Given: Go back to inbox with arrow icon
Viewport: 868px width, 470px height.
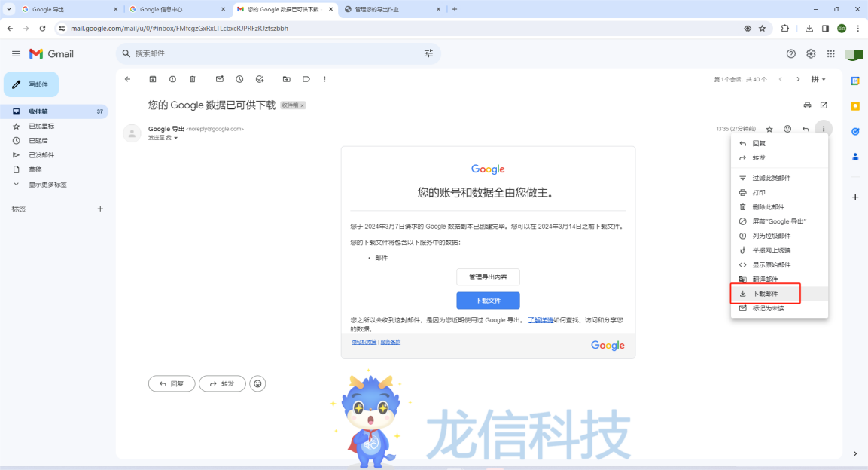Looking at the screenshot, I should click(x=128, y=79).
